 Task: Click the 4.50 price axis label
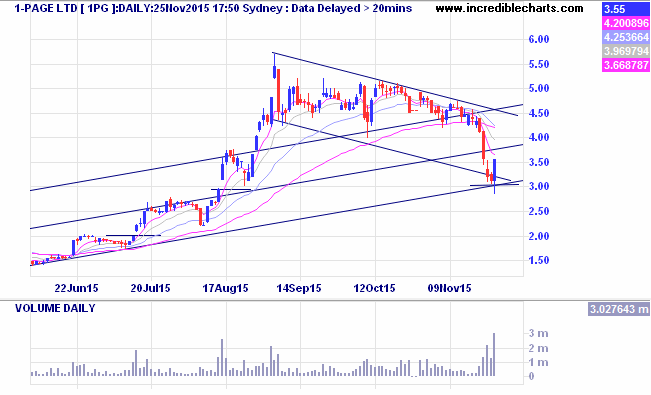pyautogui.click(x=538, y=113)
